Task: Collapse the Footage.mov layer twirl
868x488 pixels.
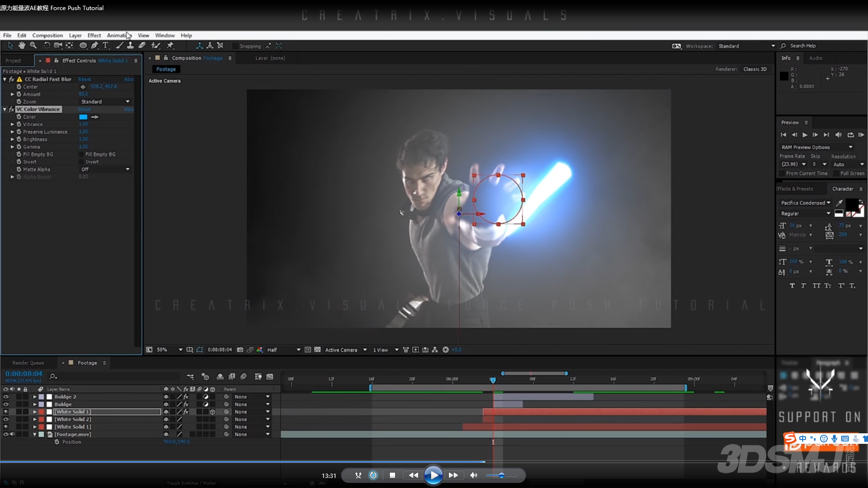Action: [35, 434]
